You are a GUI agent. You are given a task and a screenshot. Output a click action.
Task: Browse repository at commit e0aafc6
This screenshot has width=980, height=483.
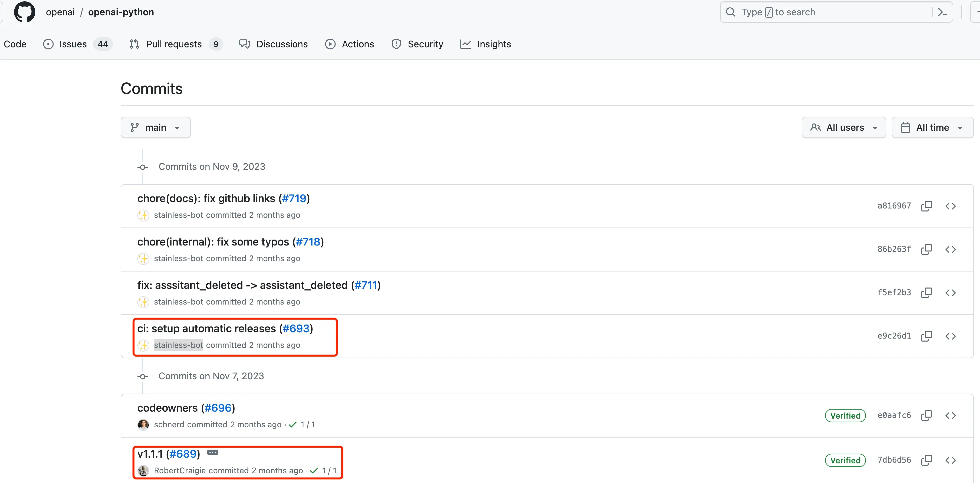[x=950, y=415]
